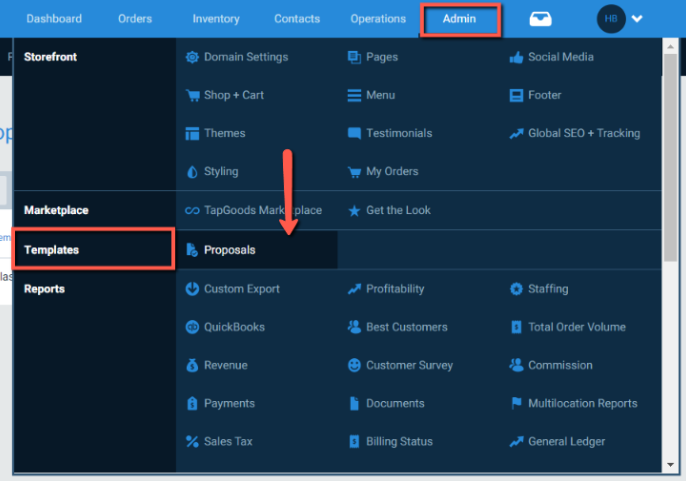Open the Social Media settings entry
This screenshot has width=686, height=481.
pyautogui.click(x=561, y=57)
